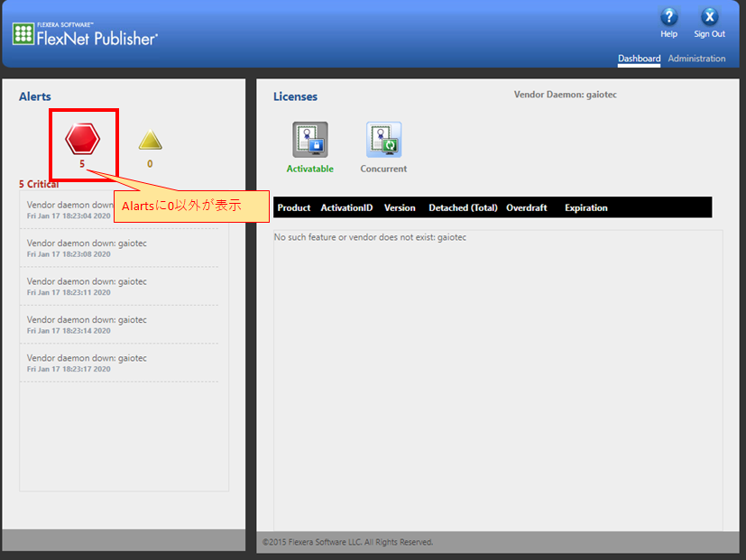746x560 pixels.
Task: Click the red critical alerts hexagon icon
Action: [x=83, y=139]
